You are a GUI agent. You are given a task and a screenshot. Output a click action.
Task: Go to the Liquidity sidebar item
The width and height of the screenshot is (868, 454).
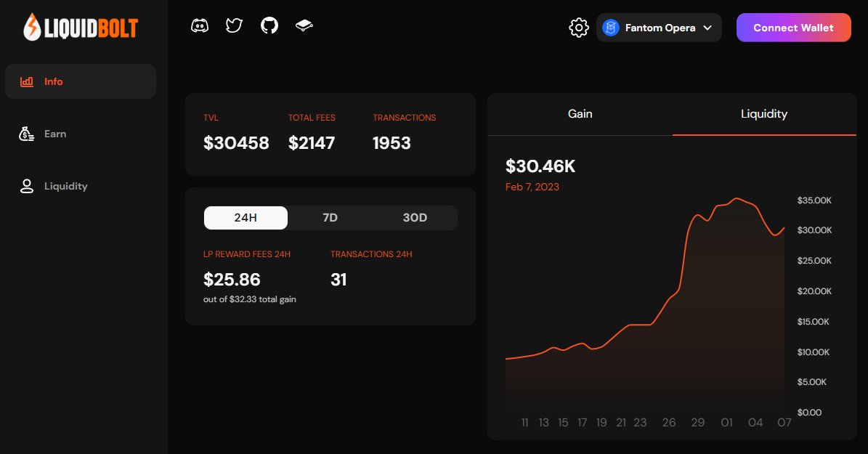(x=81, y=186)
